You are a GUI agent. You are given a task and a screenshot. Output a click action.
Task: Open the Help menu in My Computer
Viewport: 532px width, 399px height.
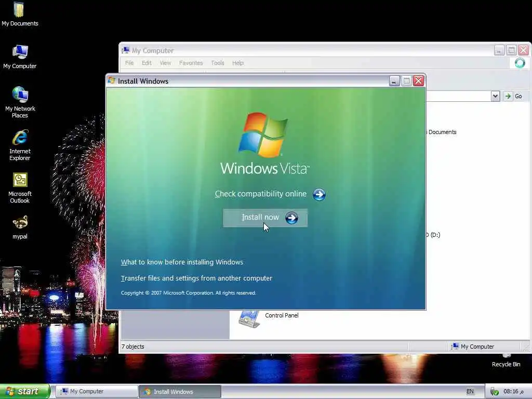pos(238,63)
